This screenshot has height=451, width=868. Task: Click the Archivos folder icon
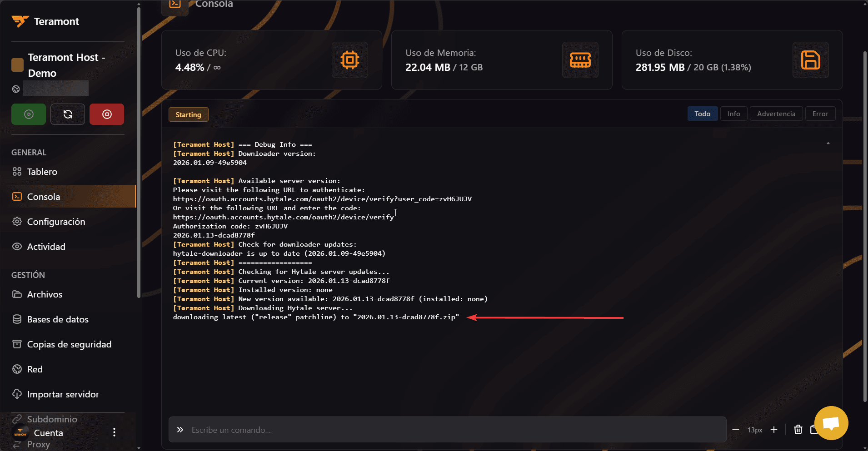pyautogui.click(x=17, y=294)
